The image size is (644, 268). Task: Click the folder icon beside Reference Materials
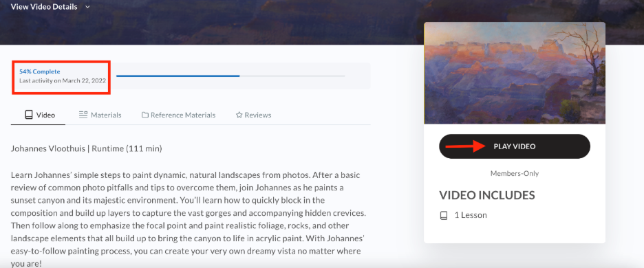[x=145, y=115]
